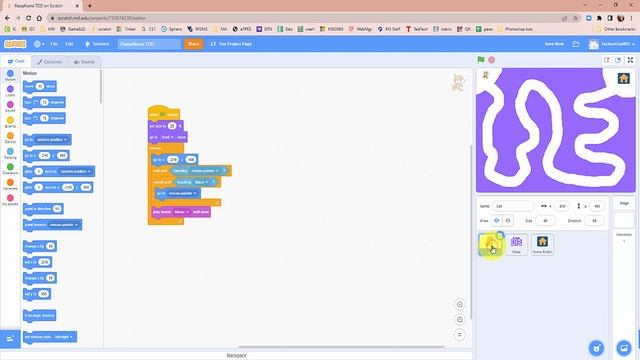The width and height of the screenshot is (640, 360).
Task: Select the Variables block category
Action: (x=10, y=184)
